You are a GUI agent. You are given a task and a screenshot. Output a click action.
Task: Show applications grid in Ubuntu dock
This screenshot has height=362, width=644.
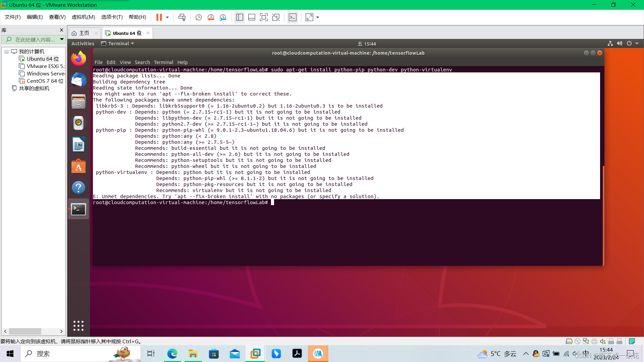tap(78, 325)
